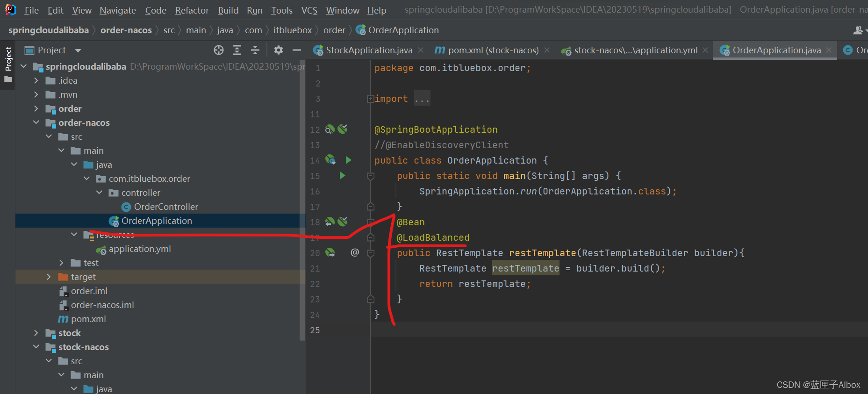Image resolution: width=868 pixels, height=394 pixels.
Task: Click OrderApplication breadcrumb item
Action: [x=398, y=30]
